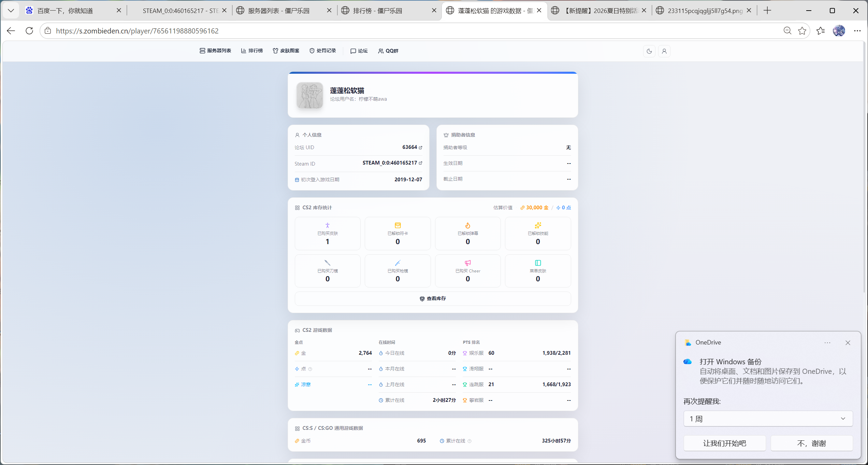Select the 菜单皮肤 stat card
The height and width of the screenshot is (465, 868).
[x=538, y=271]
